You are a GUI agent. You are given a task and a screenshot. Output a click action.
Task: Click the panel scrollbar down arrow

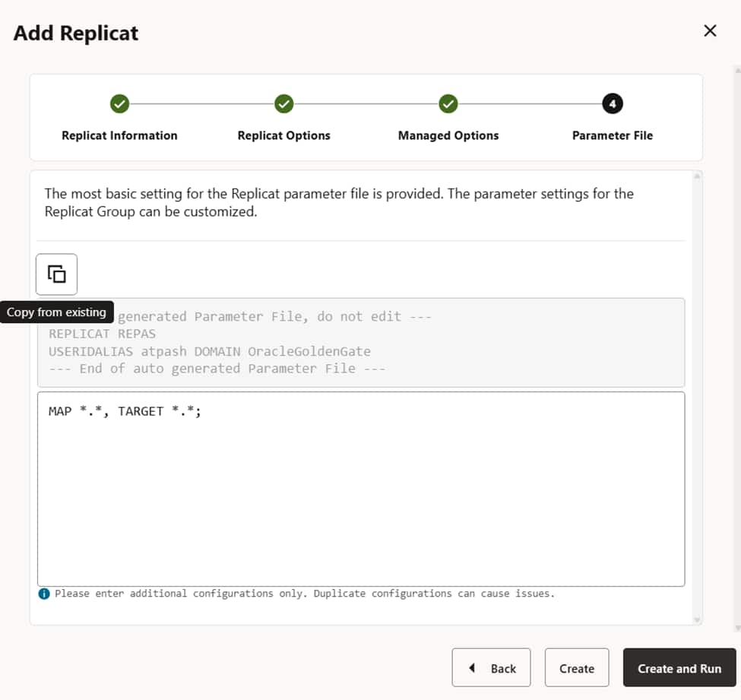click(x=698, y=619)
